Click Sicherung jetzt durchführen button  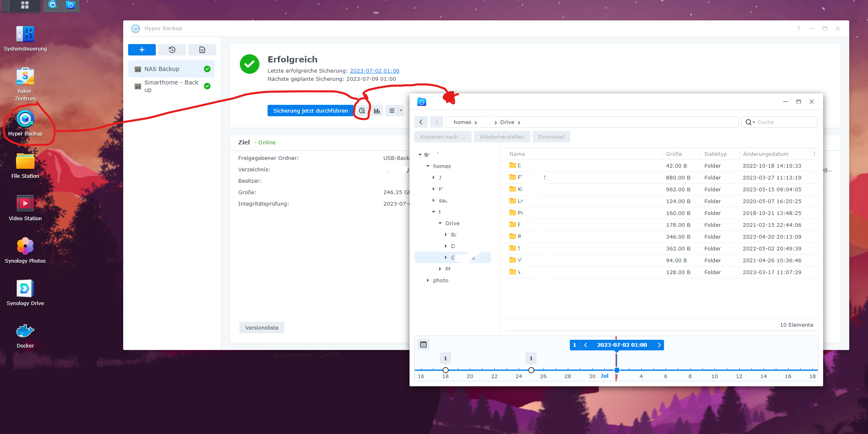(x=310, y=111)
